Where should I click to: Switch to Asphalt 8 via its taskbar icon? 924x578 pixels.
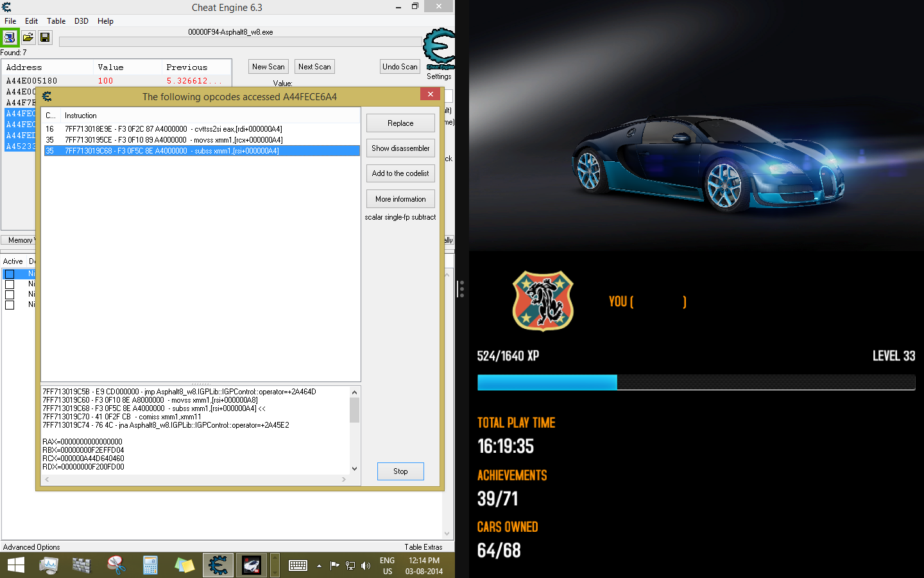pos(252,565)
